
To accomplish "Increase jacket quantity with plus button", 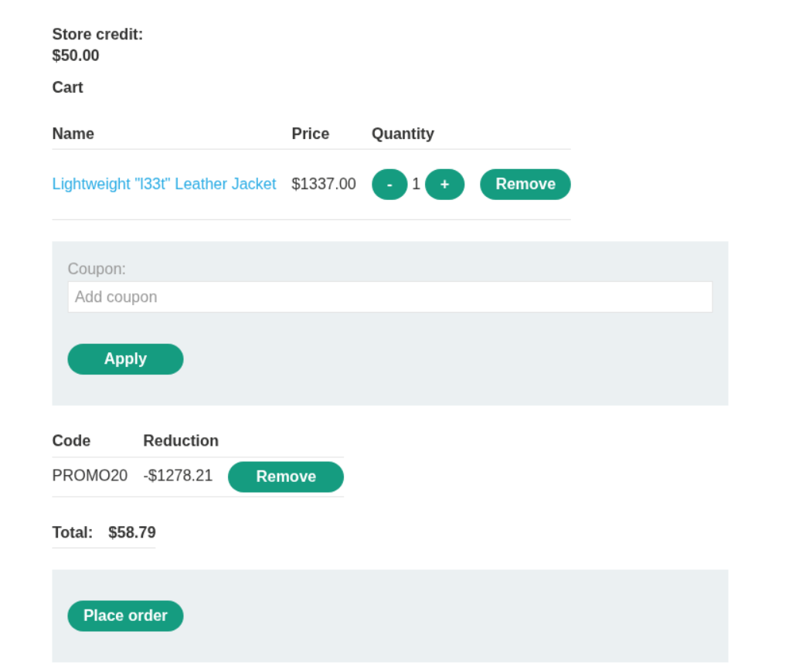I will (444, 185).
